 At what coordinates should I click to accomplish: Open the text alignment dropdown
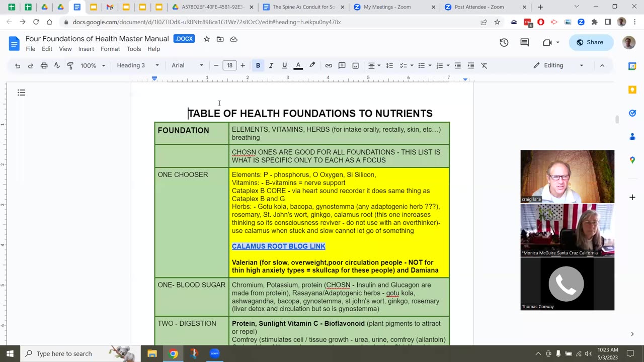tap(374, 65)
